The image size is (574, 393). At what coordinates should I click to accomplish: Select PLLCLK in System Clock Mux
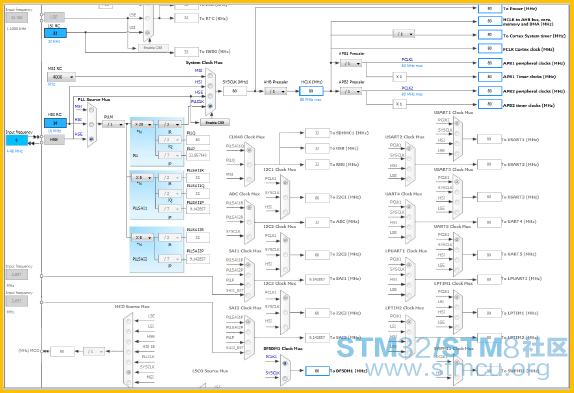tap(210, 106)
